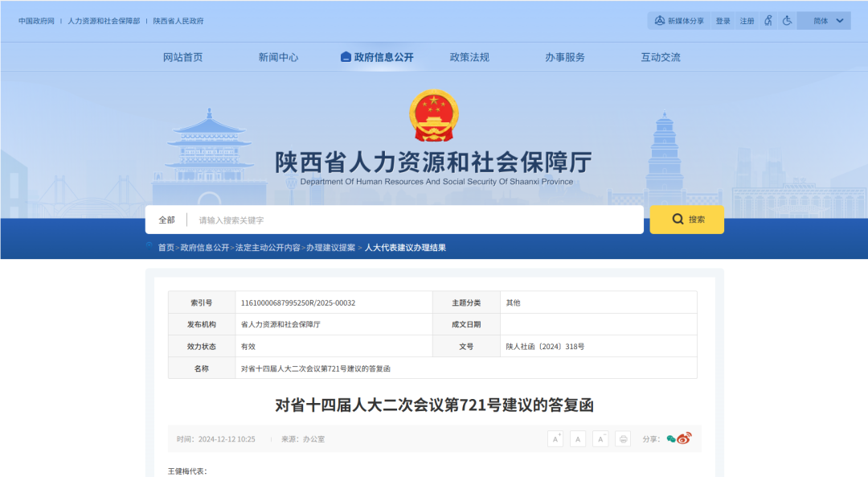Select index number 11610000687995250R/2025-00032
This screenshot has width=868, height=477.
click(x=298, y=302)
